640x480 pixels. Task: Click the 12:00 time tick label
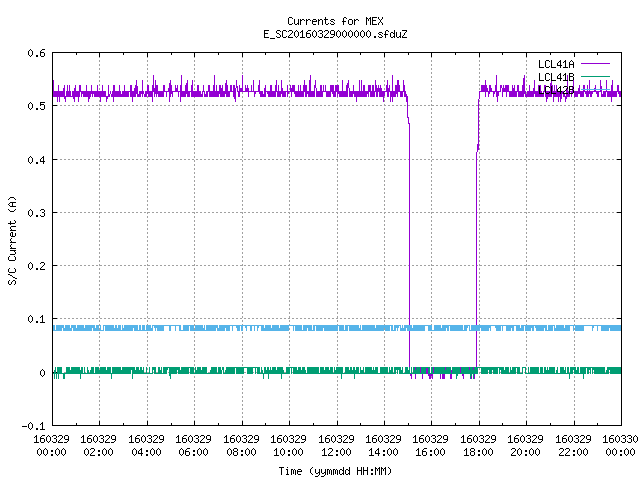coord(336,453)
